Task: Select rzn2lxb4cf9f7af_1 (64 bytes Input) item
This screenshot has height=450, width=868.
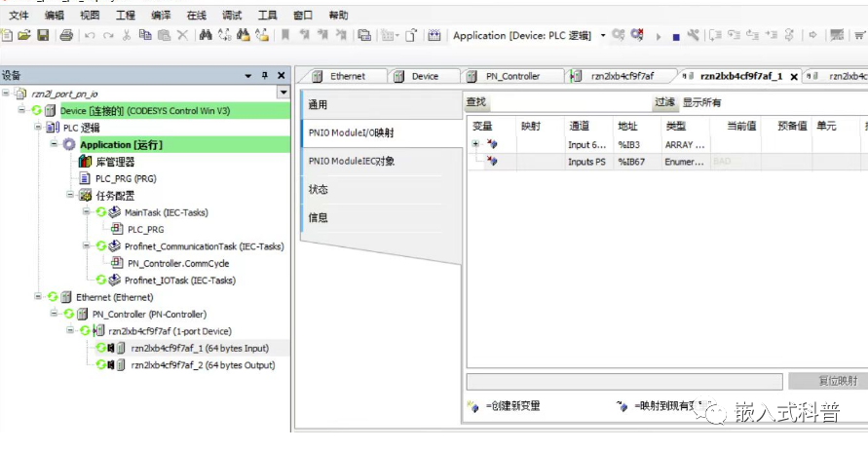Action: click(x=200, y=348)
